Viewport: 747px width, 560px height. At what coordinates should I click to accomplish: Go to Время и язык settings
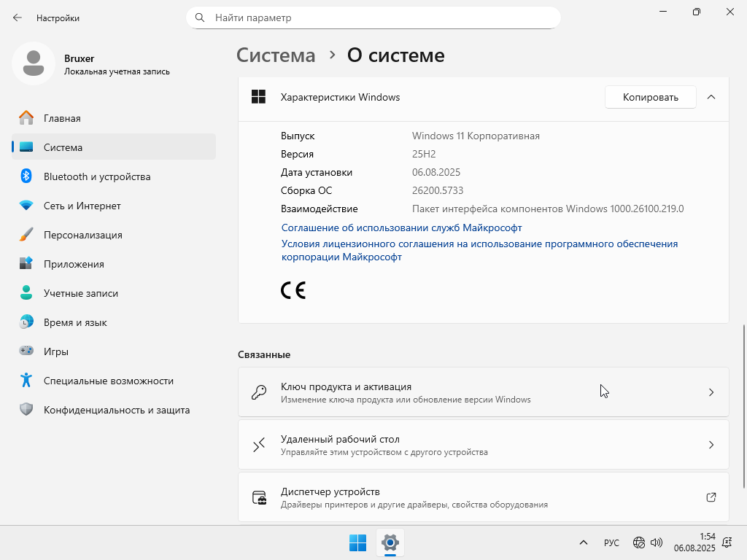[113, 322]
